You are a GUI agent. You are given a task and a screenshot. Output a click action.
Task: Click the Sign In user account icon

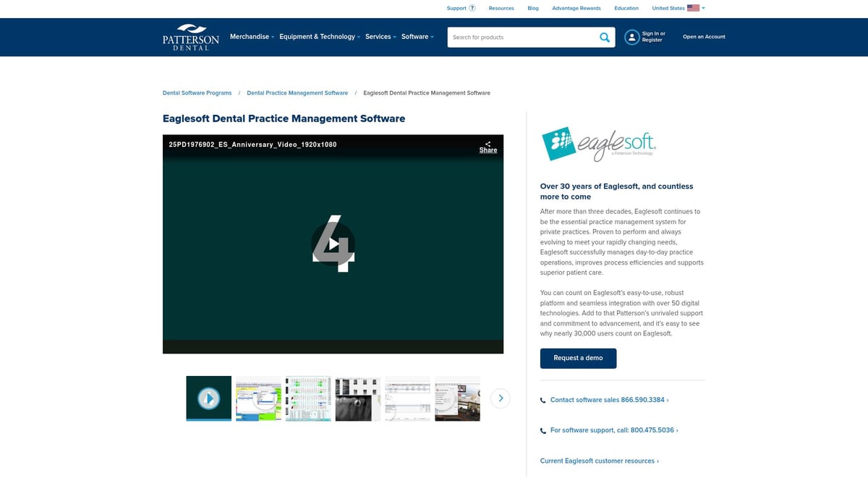[631, 37]
